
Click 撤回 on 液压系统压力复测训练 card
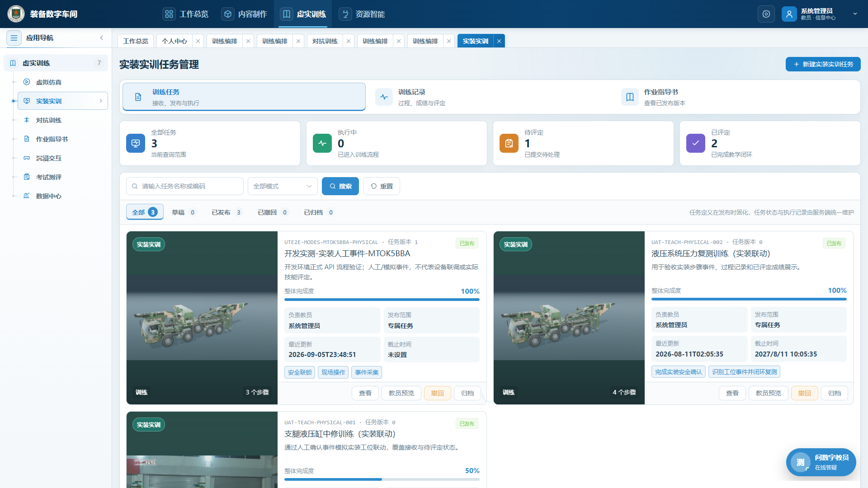pos(805,393)
